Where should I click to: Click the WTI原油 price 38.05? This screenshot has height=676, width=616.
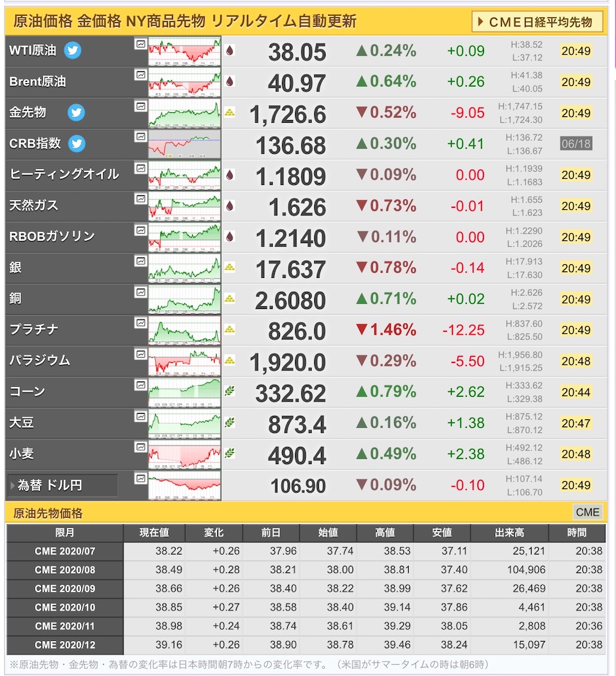(x=297, y=52)
